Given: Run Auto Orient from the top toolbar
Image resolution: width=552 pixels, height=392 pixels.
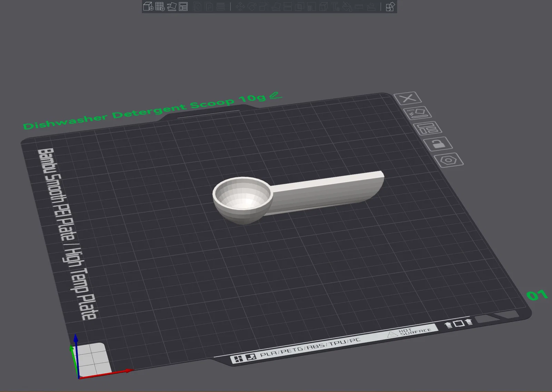Looking at the screenshot, I should tap(171, 6).
